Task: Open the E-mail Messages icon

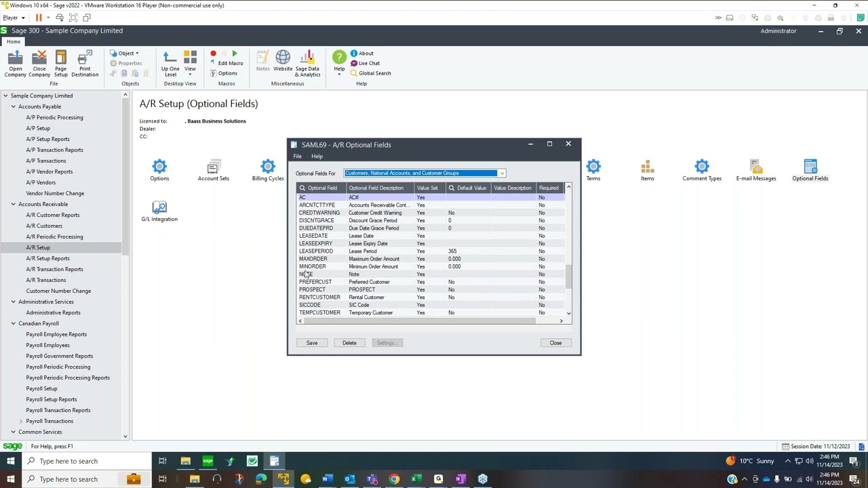Action: tap(756, 170)
